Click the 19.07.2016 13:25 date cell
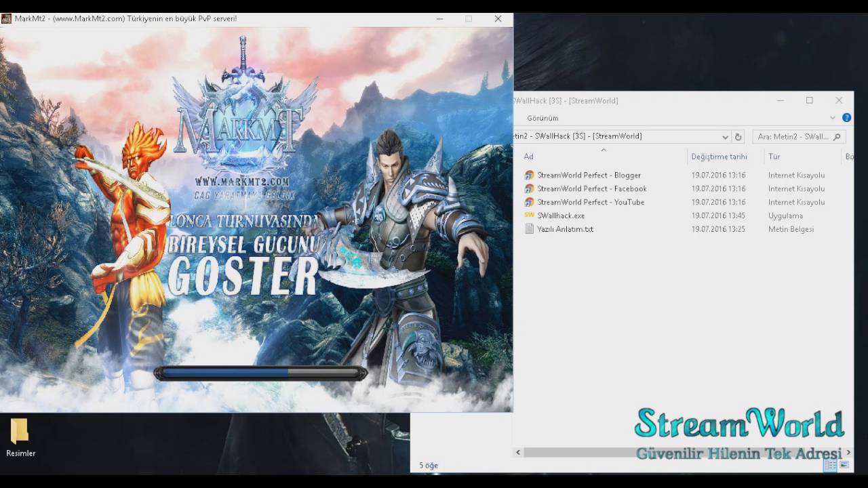 click(718, 229)
